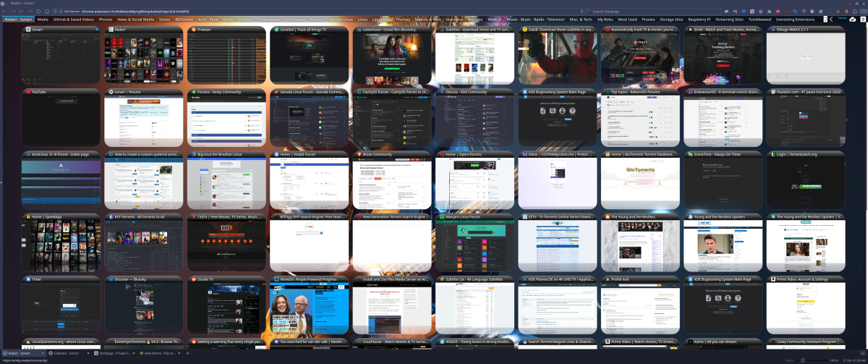868x364 pixels.
Task: Click the browser back arrow
Action: (x=4, y=12)
